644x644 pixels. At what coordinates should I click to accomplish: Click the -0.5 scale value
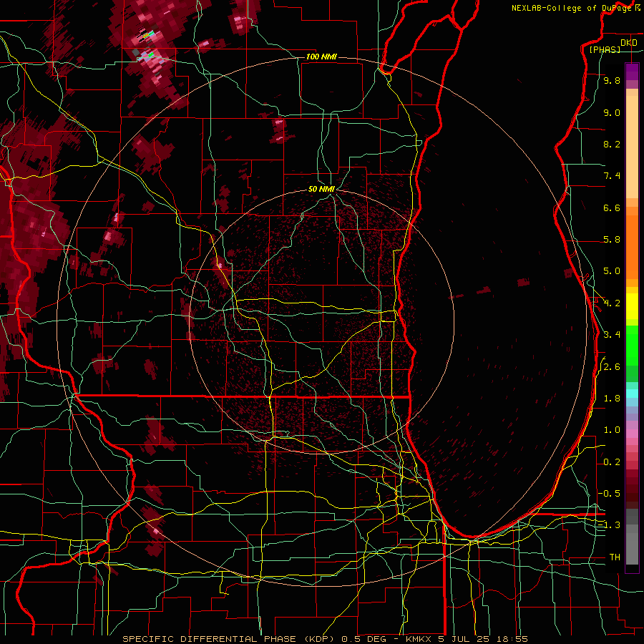coord(609,493)
